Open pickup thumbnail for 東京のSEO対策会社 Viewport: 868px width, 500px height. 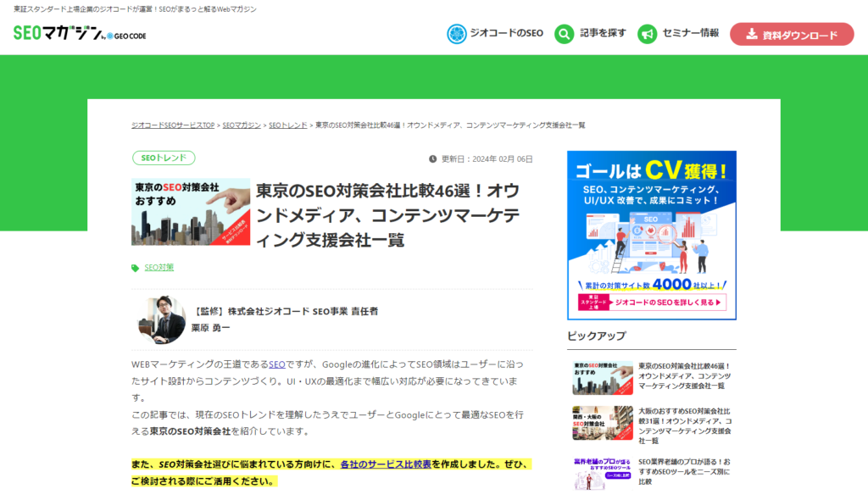click(603, 378)
